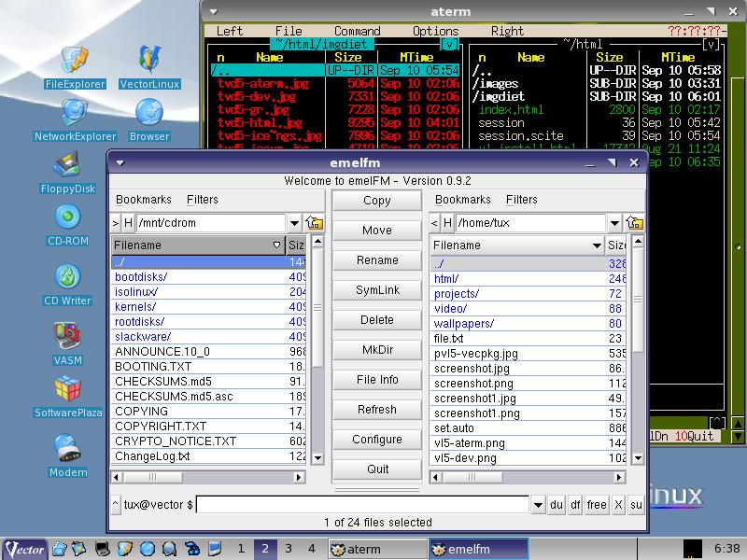This screenshot has width=747, height=560.
Task: Open the VASM desktop icon
Action: point(67,334)
